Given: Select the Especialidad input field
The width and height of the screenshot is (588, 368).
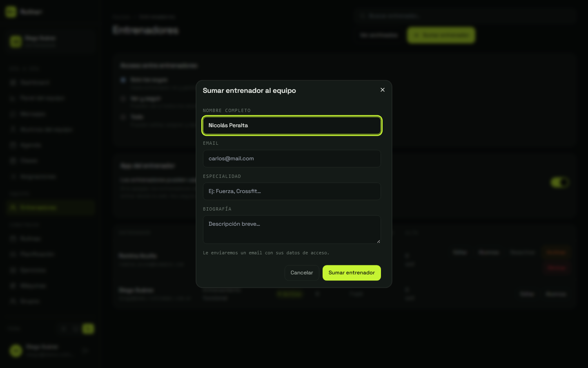Looking at the screenshot, I should (x=292, y=191).
